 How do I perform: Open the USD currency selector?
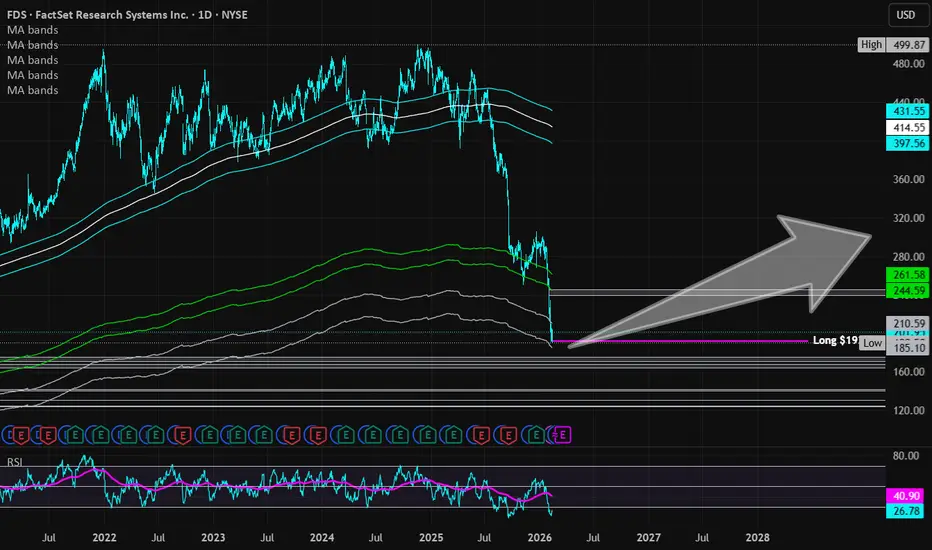click(x=903, y=14)
